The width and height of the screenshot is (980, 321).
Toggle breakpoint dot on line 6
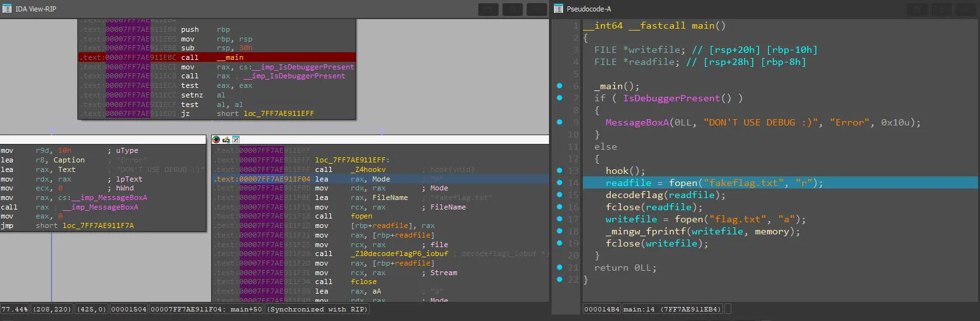[x=559, y=86]
